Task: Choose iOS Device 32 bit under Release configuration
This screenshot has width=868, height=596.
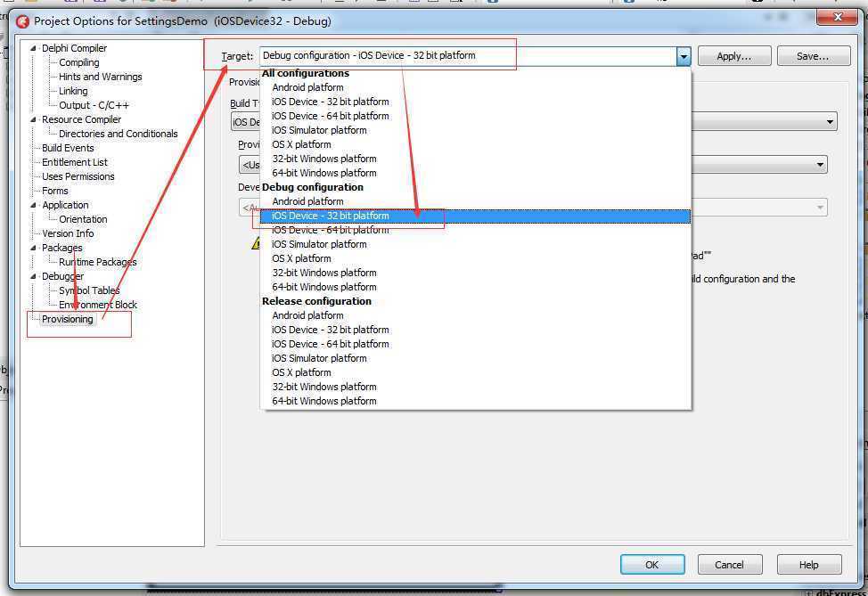Action: pyautogui.click(x=476, y=330)
